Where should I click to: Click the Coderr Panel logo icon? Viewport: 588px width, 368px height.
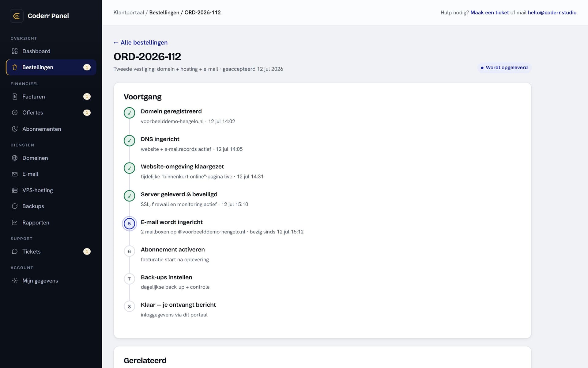click(17, 16)
